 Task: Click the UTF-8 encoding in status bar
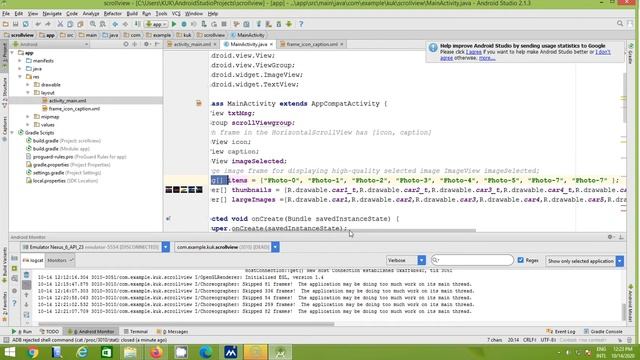click(x=548, y=340)
